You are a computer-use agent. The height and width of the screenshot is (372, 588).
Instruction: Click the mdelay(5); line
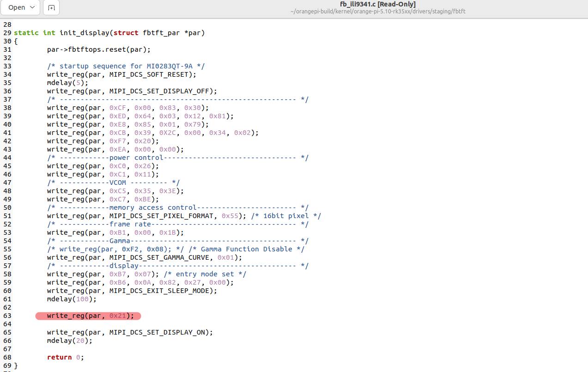(x=67, y=83)
